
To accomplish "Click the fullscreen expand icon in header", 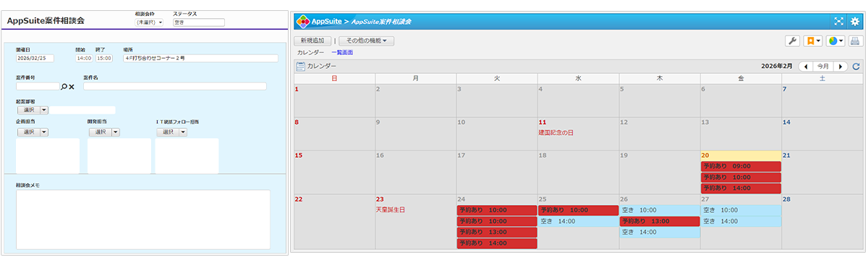I will 839,22.
